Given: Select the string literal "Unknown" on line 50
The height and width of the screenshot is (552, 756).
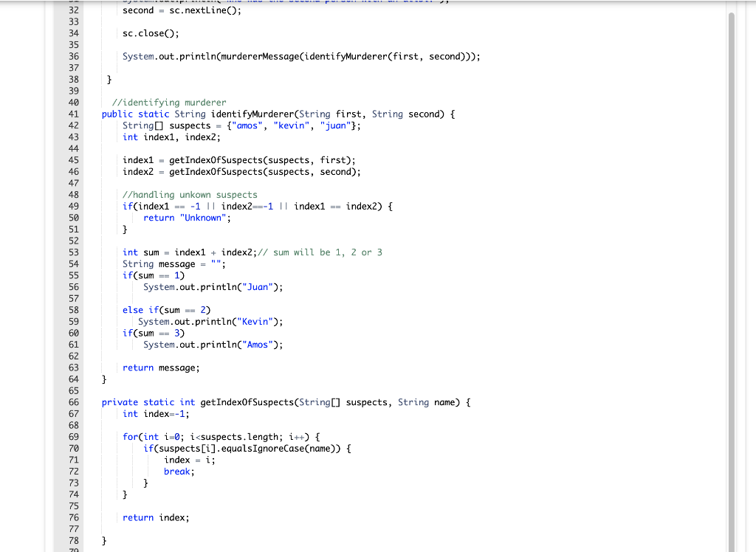Looking at the screenshot, I should [x=205, y=217].
